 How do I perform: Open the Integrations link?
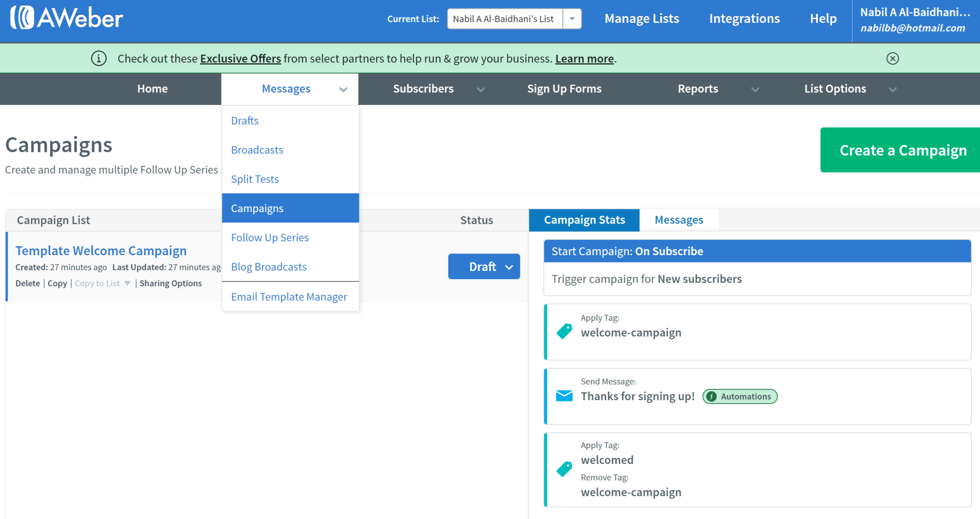[x=745, y=19]
